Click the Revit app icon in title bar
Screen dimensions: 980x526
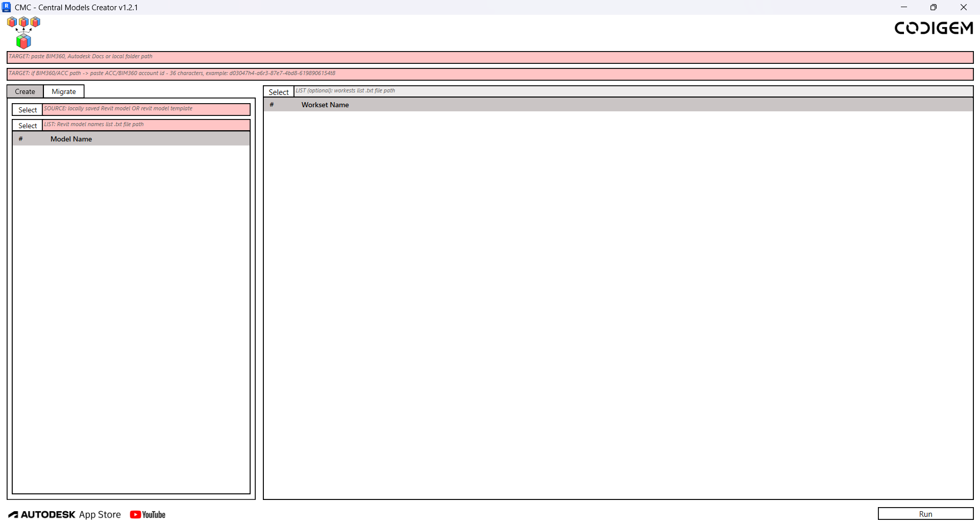(x=7, y=7)
